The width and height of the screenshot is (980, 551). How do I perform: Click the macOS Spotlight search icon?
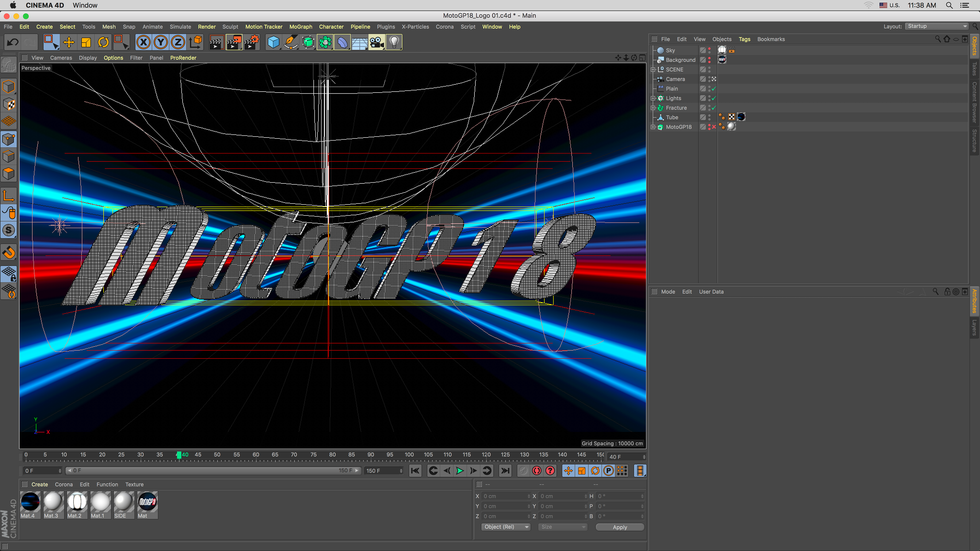click(949, 5)
